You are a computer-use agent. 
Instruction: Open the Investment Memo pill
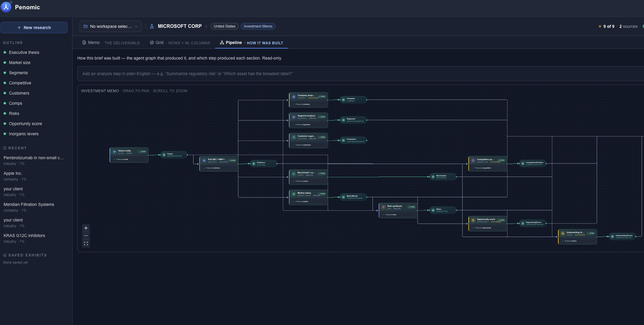(x=258, y=26)
